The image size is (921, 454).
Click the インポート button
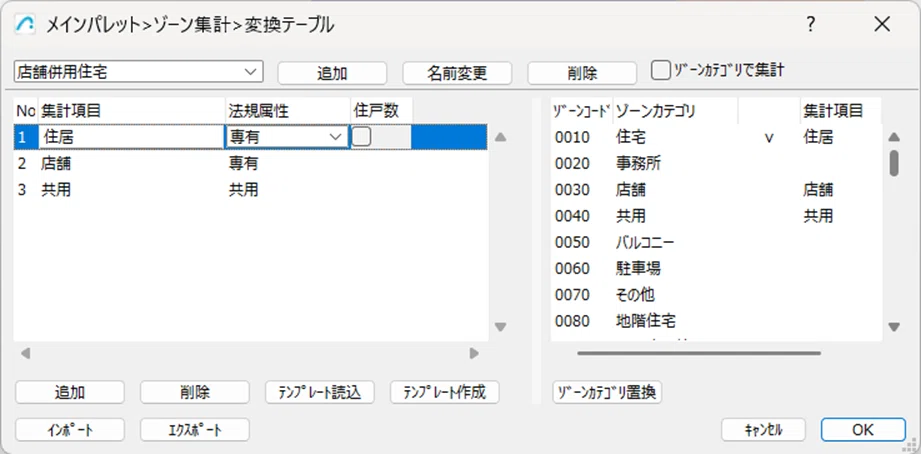point(70,429)
